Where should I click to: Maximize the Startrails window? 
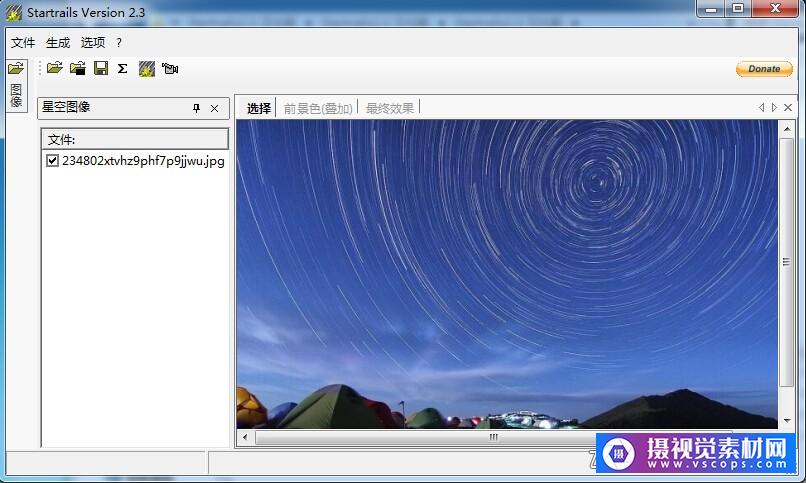738,9
